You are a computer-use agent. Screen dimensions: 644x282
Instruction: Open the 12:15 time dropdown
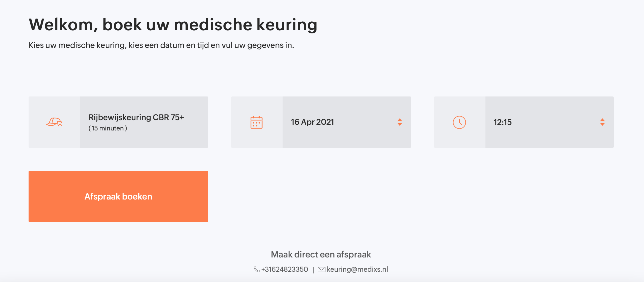549,122
